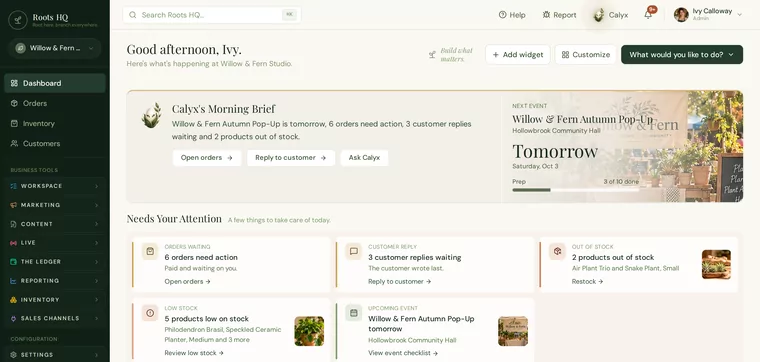760x362 pixels.
Task: Click the Reporting chart icon
Action: (x=14, y=281)
